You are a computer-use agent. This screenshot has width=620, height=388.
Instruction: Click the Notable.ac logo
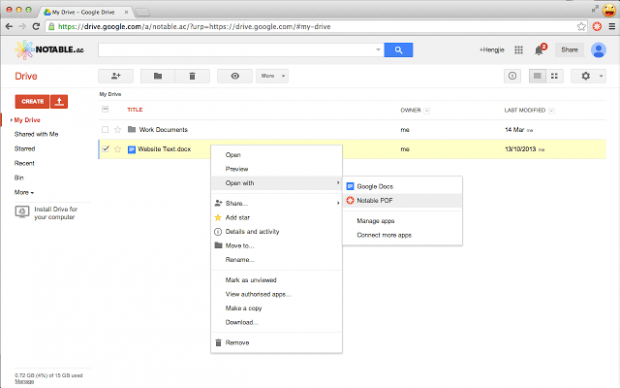(49, 50)
